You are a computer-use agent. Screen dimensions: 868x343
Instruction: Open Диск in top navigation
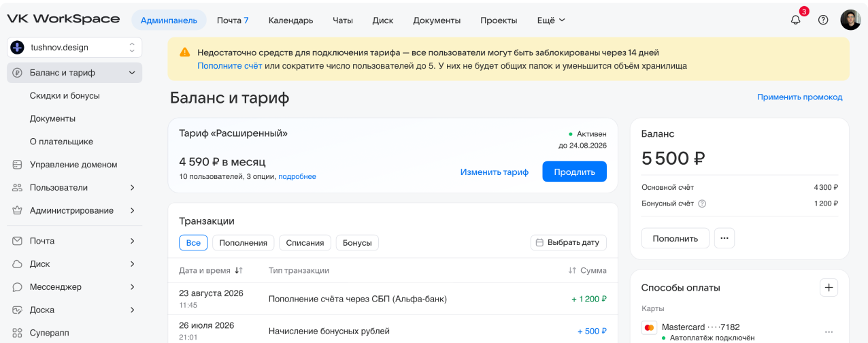[x=383, y=20]
